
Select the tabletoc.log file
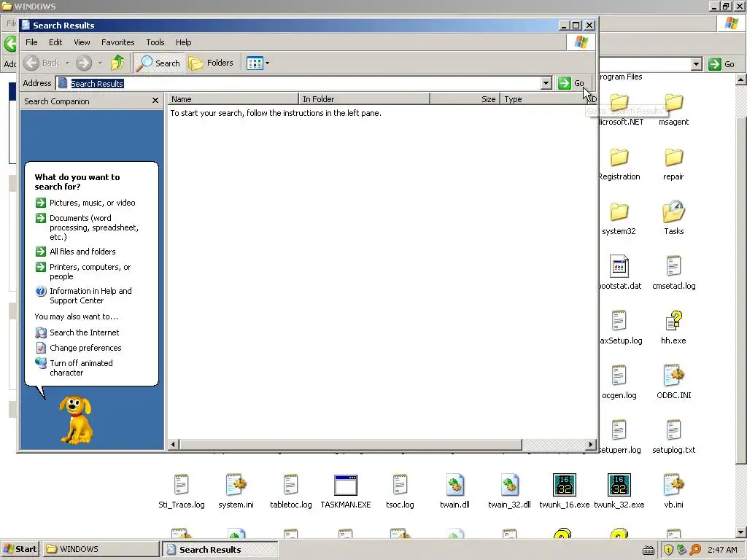290,492
